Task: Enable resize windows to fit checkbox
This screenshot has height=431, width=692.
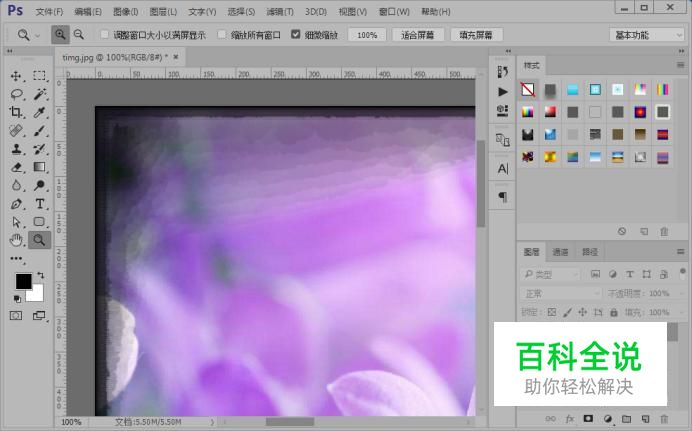Action: point(105,34)
